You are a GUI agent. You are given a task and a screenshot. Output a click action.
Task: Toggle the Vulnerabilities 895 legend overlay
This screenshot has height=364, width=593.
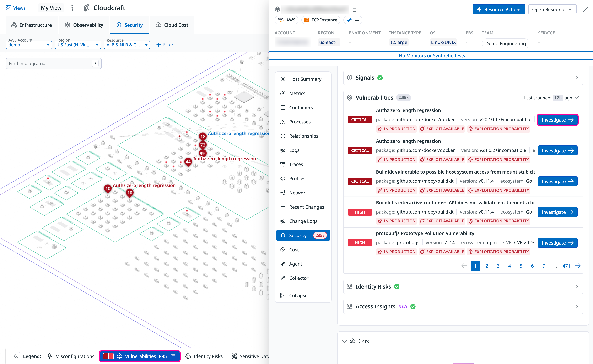point(140,356)
